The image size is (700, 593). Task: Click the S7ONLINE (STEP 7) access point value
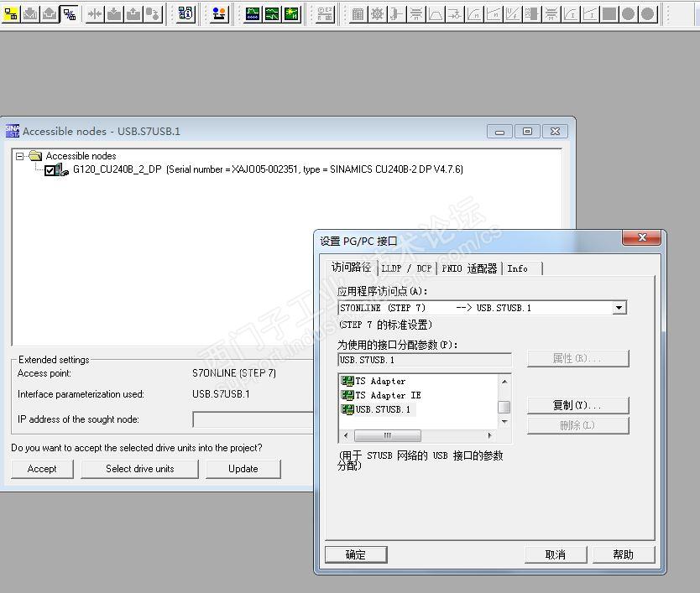tap(234, 373)
